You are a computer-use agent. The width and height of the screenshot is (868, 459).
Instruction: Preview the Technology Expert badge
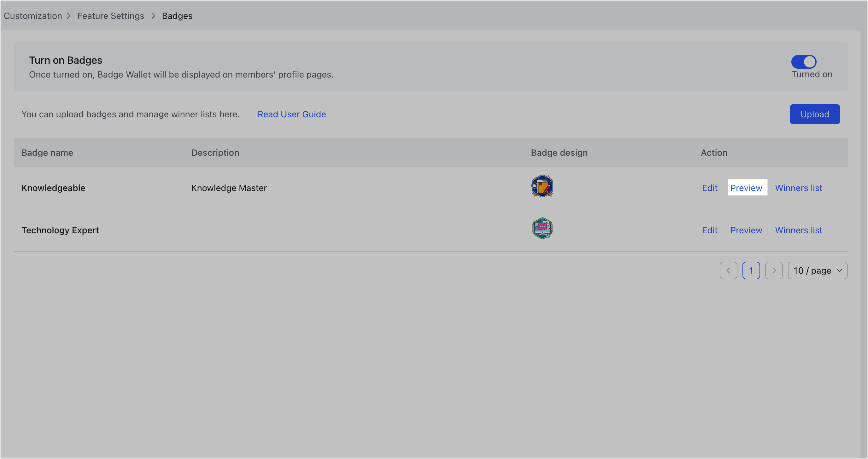point(746,230)
